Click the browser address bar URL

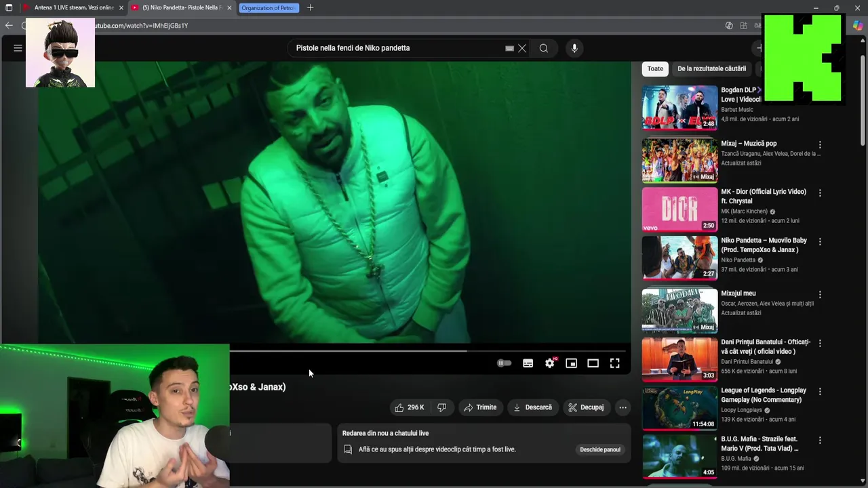pos(141,25)
